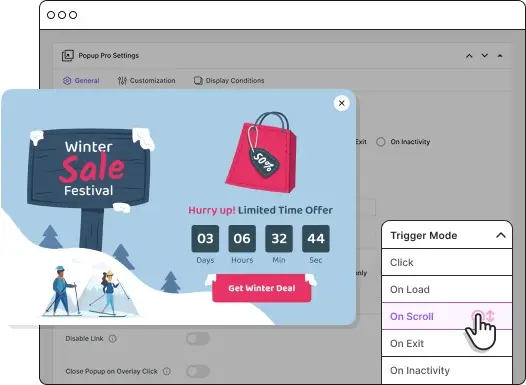Open the General tab
526x385 pixels.
click(x=81, y=80)
